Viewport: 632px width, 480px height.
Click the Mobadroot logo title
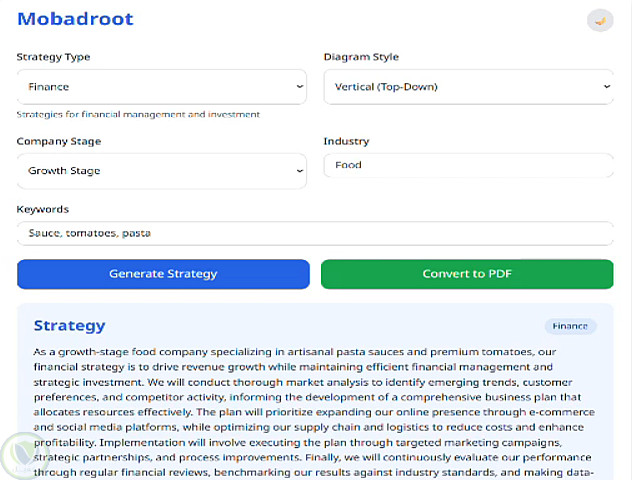(75, 19)
